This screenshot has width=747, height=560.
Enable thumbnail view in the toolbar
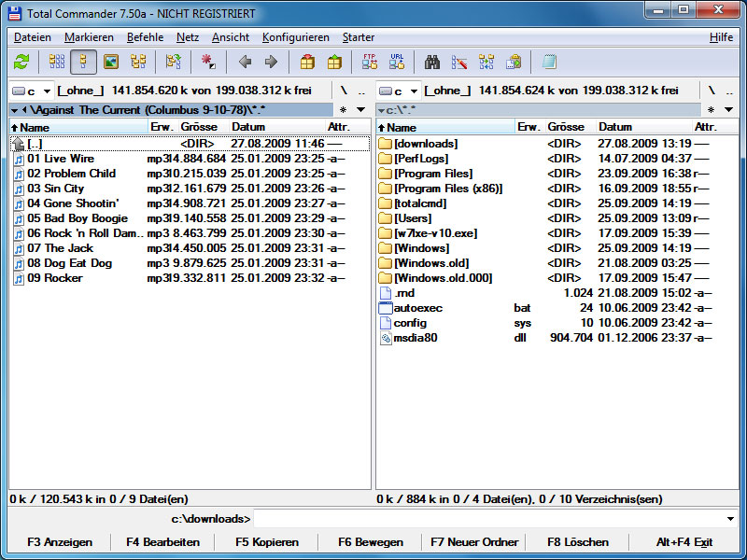point(111,62)
